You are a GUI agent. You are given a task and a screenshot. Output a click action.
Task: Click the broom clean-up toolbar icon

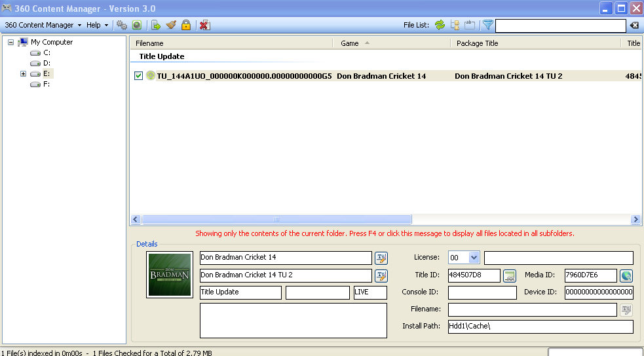(x=171, y=25)
